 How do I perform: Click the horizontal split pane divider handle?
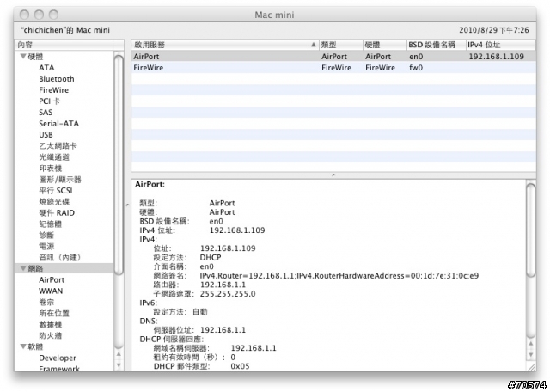[333, 175]
